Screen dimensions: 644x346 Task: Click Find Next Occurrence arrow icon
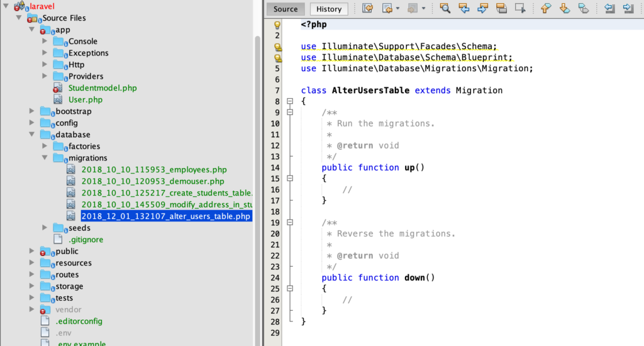(482, 9)
